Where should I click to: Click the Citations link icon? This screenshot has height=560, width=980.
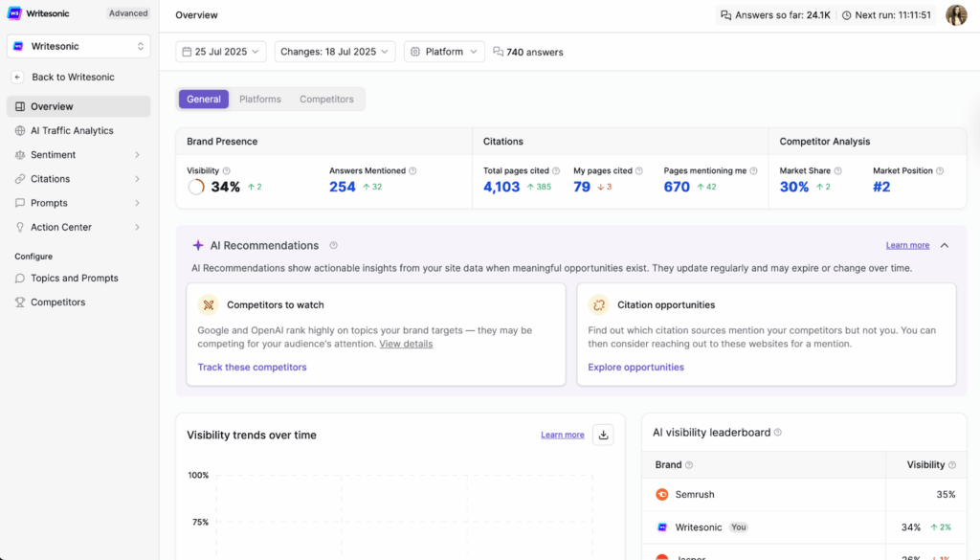tap(20, 179)
